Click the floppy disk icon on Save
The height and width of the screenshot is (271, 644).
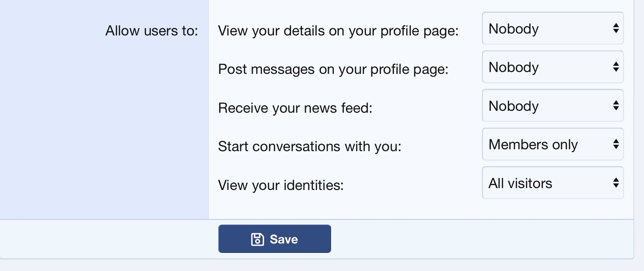tap(257, 239)
